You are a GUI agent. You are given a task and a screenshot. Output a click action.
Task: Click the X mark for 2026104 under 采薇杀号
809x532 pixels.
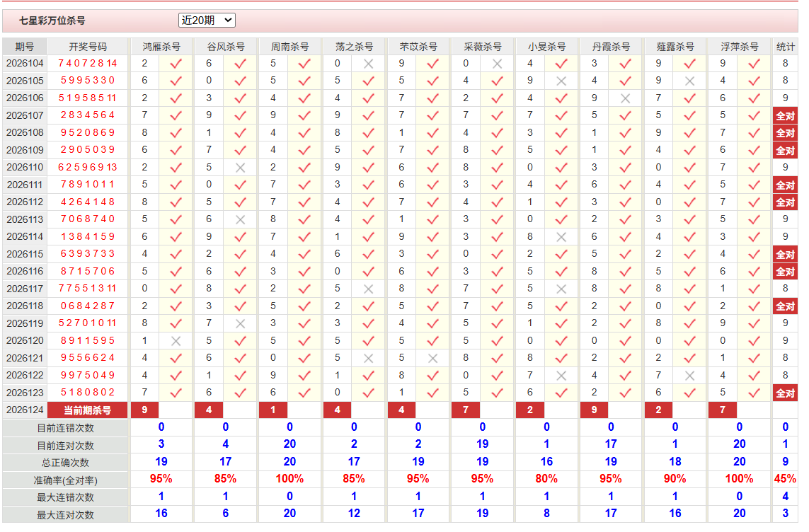(497, 64)
